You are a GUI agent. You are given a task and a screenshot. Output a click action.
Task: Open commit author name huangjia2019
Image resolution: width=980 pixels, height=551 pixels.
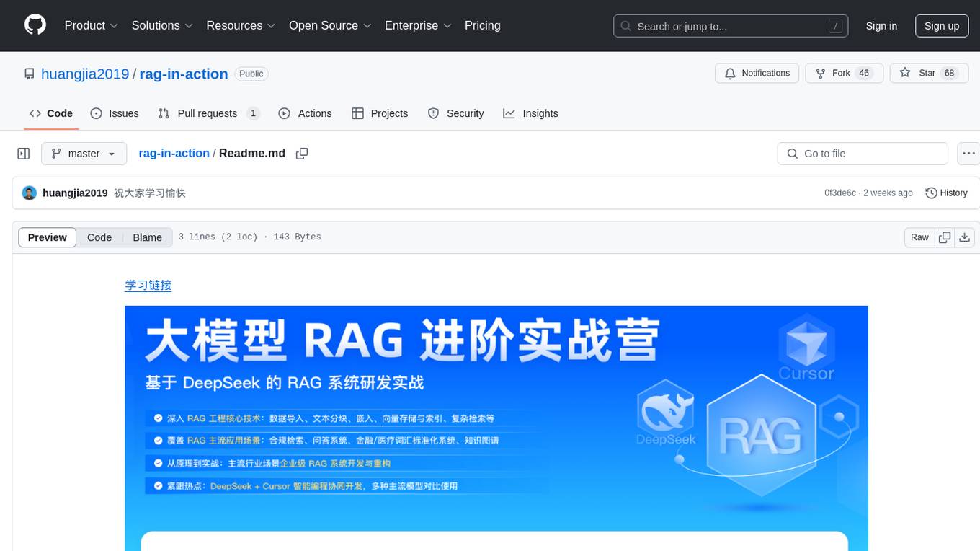[75, 193]
